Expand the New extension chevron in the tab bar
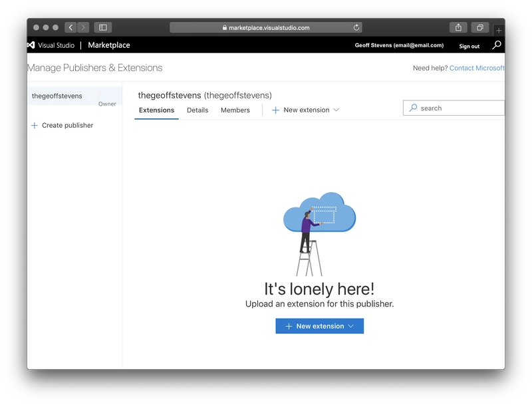The image size is (532, 405). (336, 110)
